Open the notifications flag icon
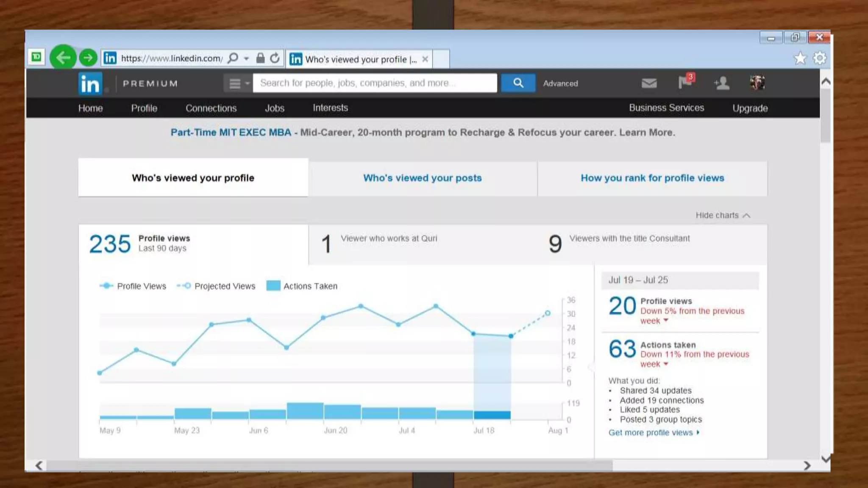The image size is (868, 488). (684, 82)
